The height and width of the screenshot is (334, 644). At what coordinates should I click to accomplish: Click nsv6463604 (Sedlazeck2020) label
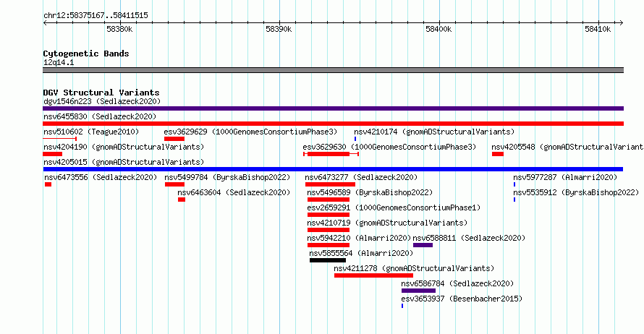pos(234,192)
